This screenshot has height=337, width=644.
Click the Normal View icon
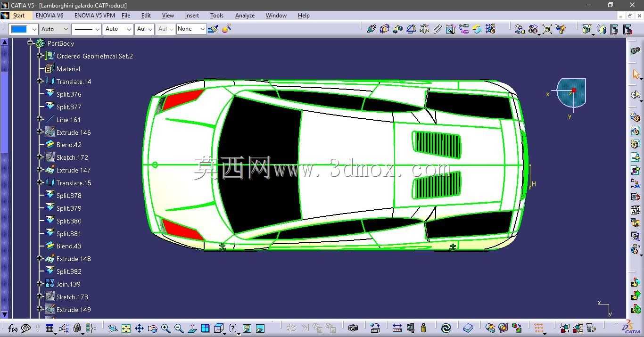pyautogui.click(x=192, y=329)
